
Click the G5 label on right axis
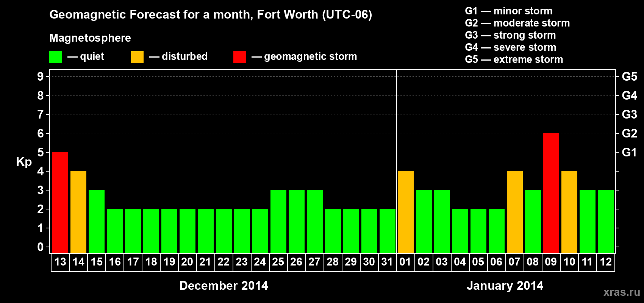tap(630, 77)
